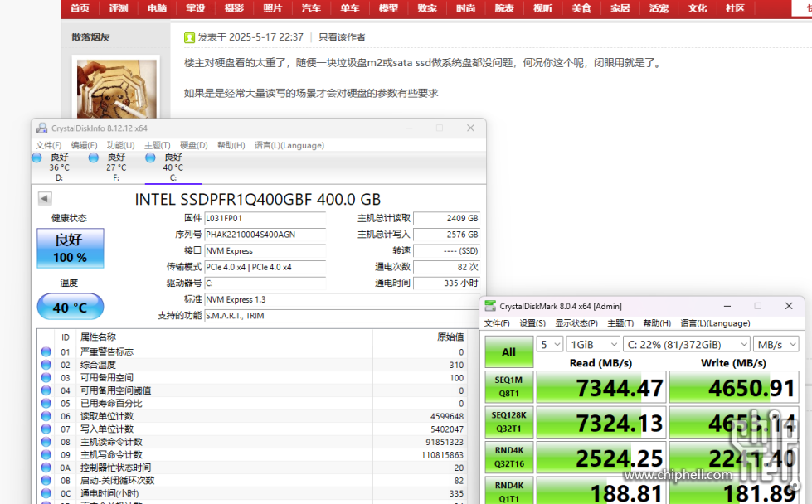Select the D: disk 36 °C status icon
Screen dimensions: 812x504
(x=36, y=157)
